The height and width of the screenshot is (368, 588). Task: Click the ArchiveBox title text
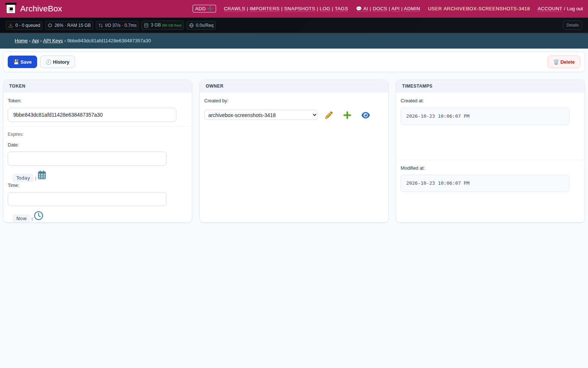41,8
